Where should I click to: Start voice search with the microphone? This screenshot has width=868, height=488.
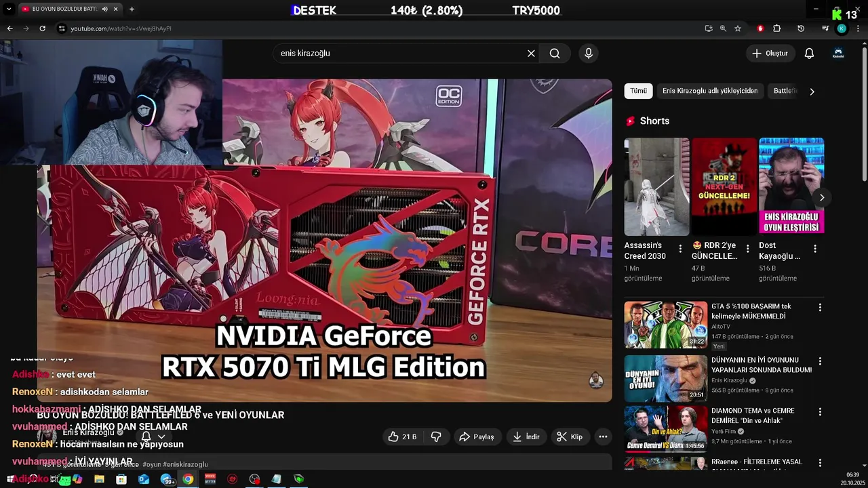(x=588, y=54)
